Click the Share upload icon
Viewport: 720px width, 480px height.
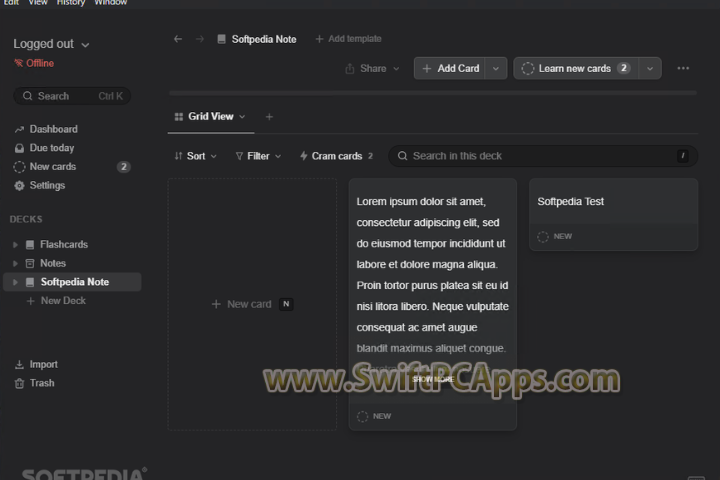349,68
